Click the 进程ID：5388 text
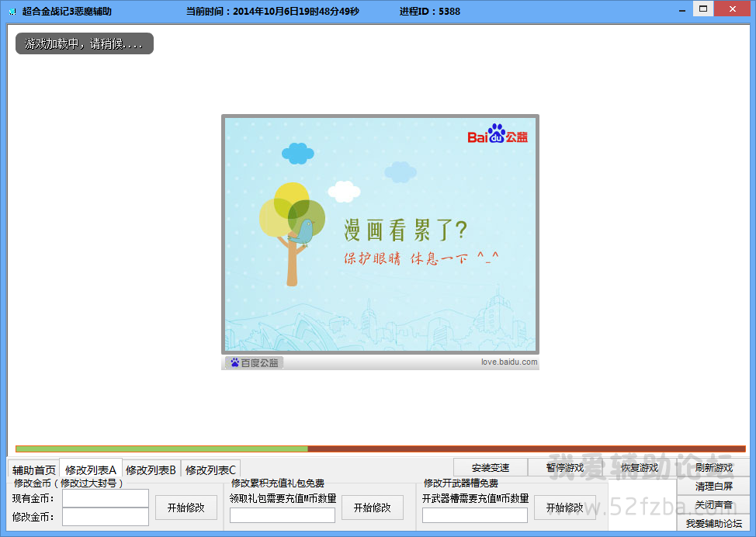Viewport: 756px width, 537px height. point(429,11)
